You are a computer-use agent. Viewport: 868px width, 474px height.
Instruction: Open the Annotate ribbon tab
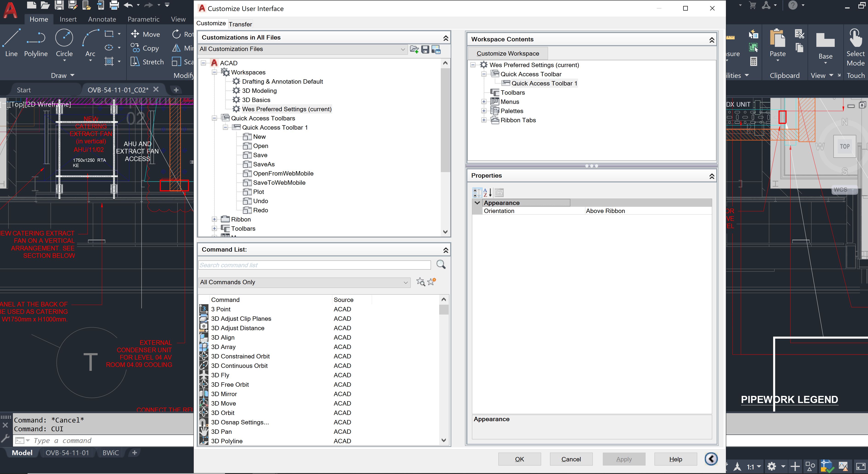(x=102, y=19)
